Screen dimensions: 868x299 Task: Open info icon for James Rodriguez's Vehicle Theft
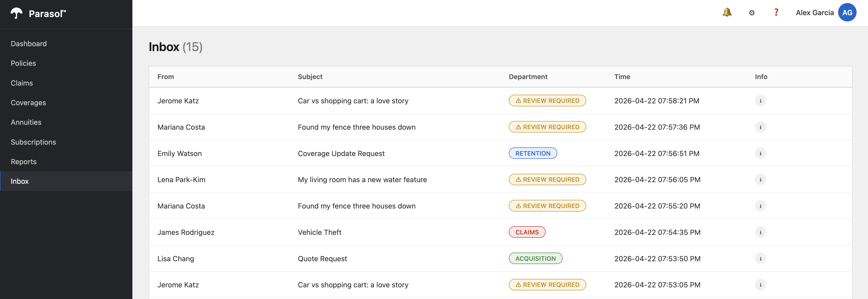[760, 232]
